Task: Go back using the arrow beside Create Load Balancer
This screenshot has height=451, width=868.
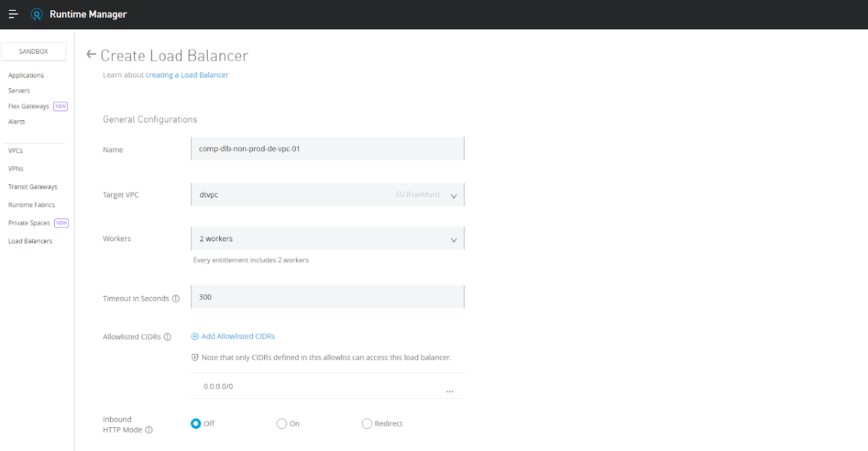Action: tap(91, 54)
